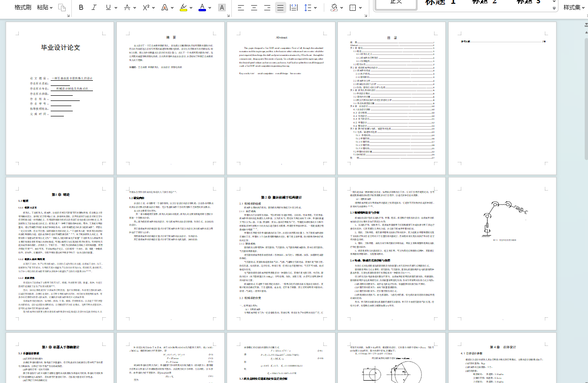Click the copy icon next to 粘贴

tap(62, 8)
